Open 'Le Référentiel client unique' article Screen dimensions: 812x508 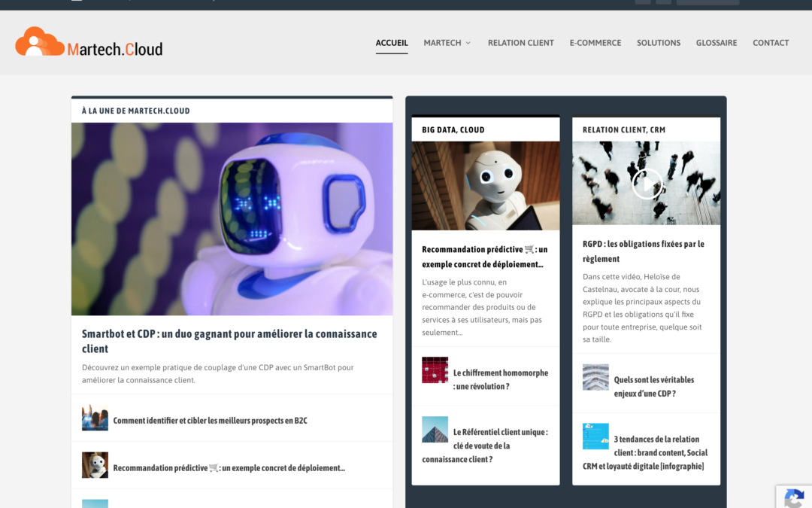[x=485, y=446]
